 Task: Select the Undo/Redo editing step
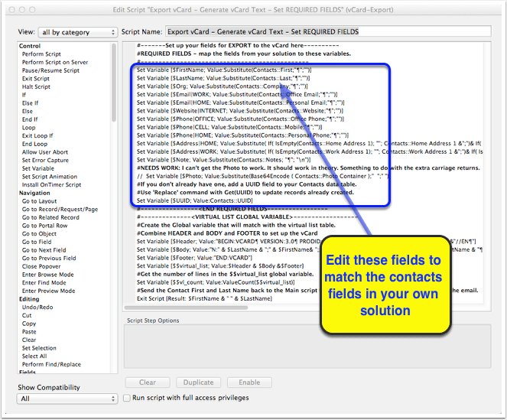[38, 307]
